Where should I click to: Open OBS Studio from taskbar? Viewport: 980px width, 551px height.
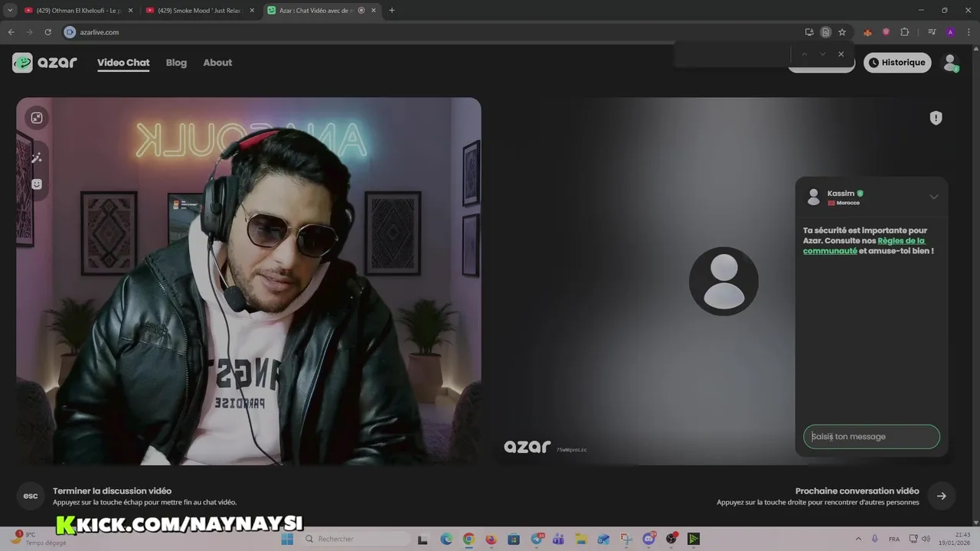[671, 539]
